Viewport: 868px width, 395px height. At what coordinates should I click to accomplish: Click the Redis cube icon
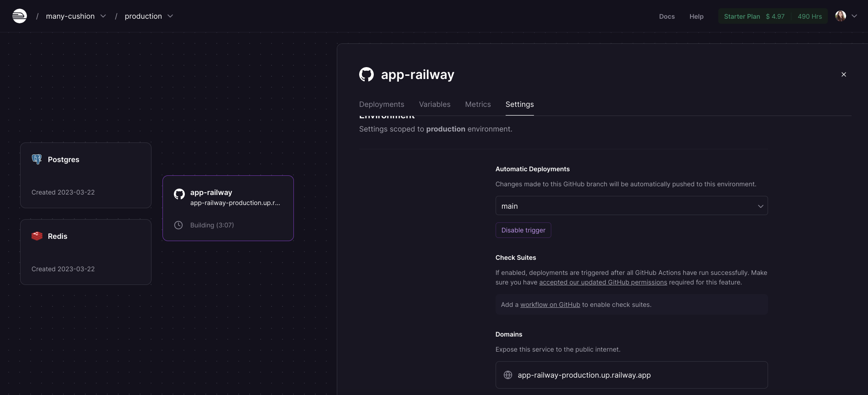(37, 236)
